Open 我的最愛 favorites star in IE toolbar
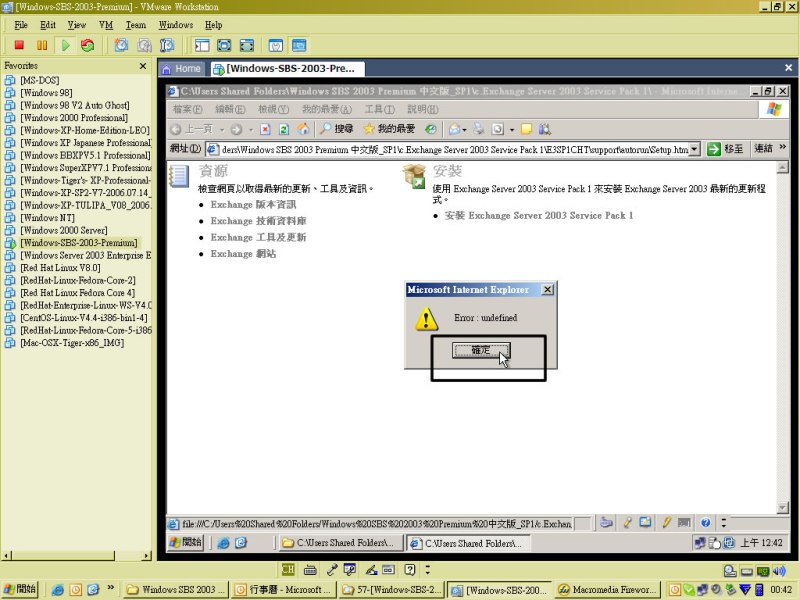 [389, 129]
